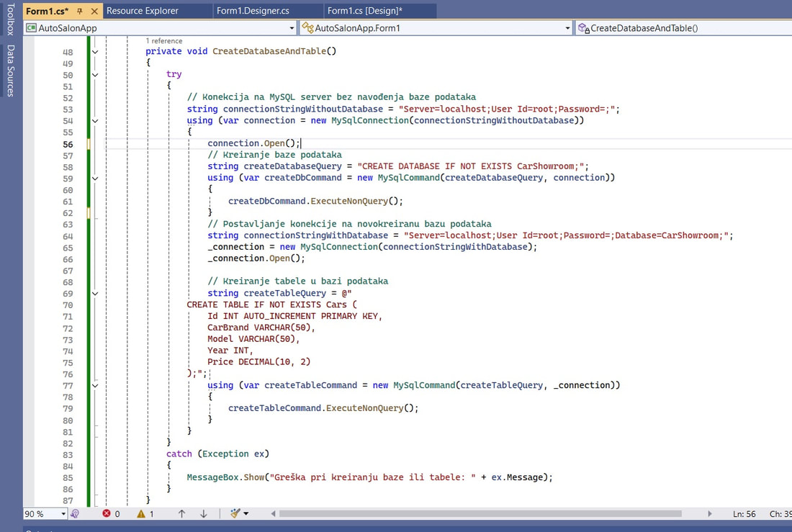
Task: Open the code cleanup broom icon
Action: (x=235, y=514)
